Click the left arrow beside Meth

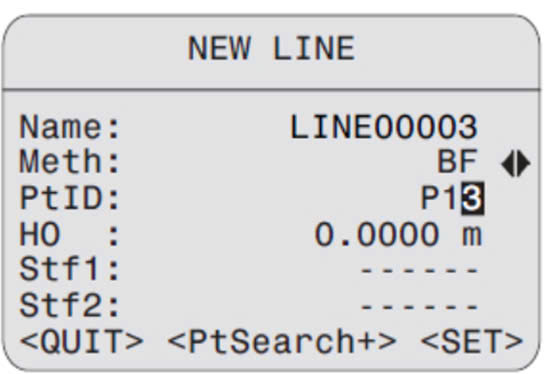pyautogui.click(x=508, y=164)
